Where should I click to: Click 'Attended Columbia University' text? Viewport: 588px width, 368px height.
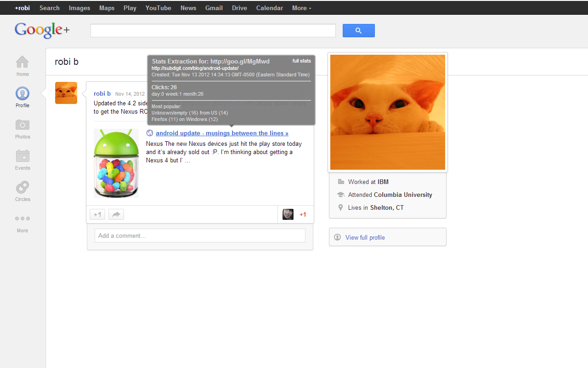click(390, 195)
